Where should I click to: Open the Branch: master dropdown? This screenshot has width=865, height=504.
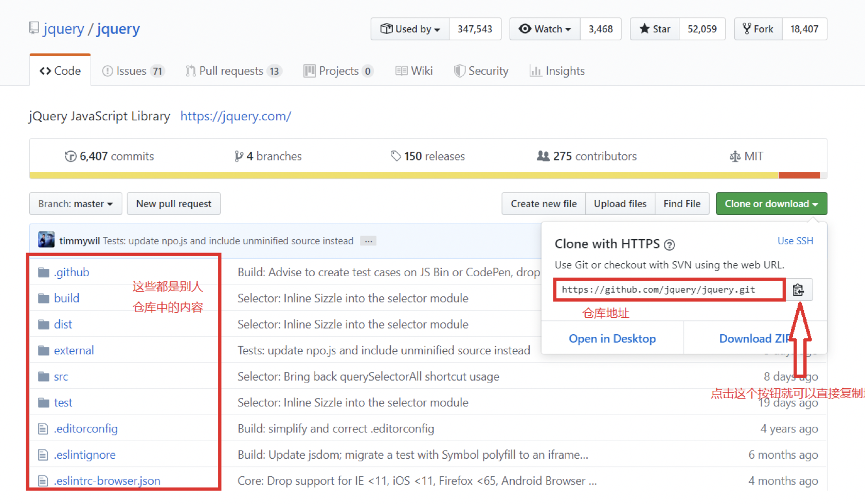tap(76, 204)
